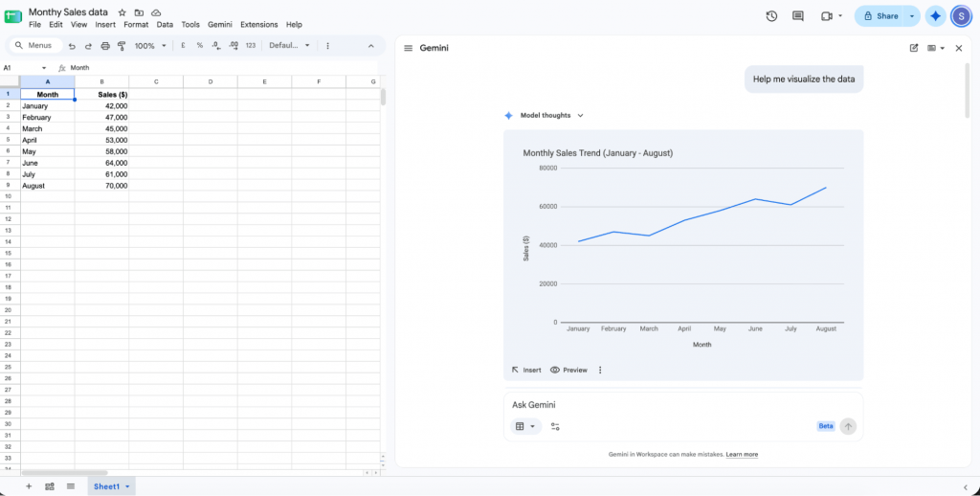This screenshot has height=496, width=980.
Task: Open the File menu
Action: (x=35, y=25)
